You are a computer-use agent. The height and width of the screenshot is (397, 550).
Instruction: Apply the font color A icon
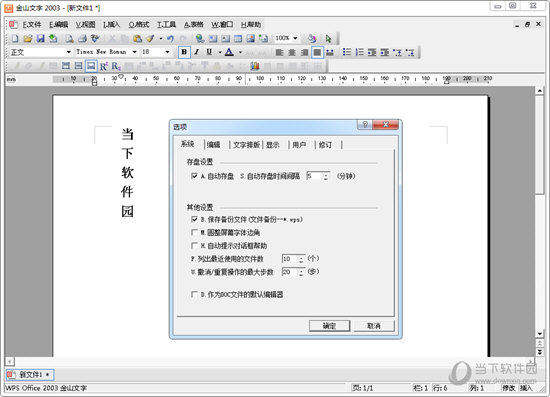(x=229, y=52)
